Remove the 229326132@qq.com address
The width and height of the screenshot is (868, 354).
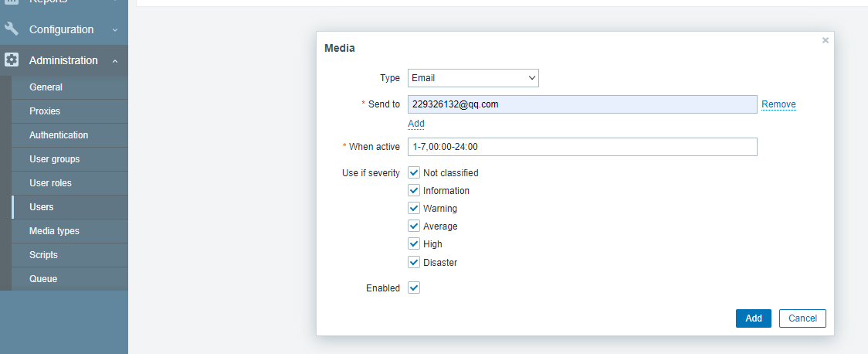778,104
